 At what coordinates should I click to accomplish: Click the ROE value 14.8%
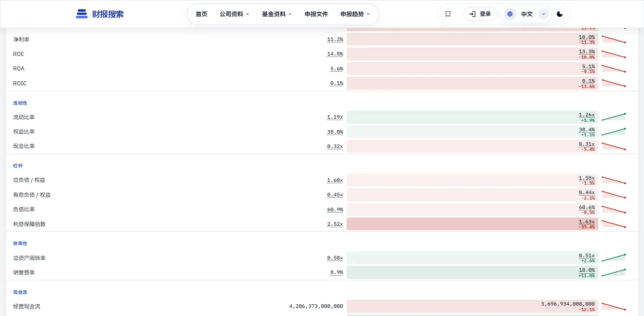[335, 54]
